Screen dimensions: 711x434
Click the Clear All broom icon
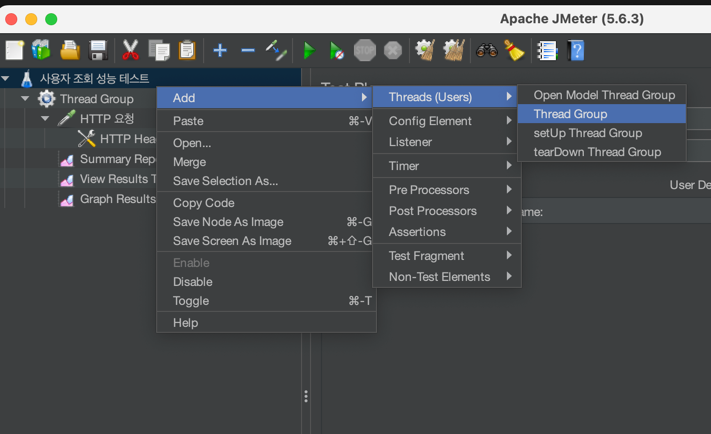454,50
